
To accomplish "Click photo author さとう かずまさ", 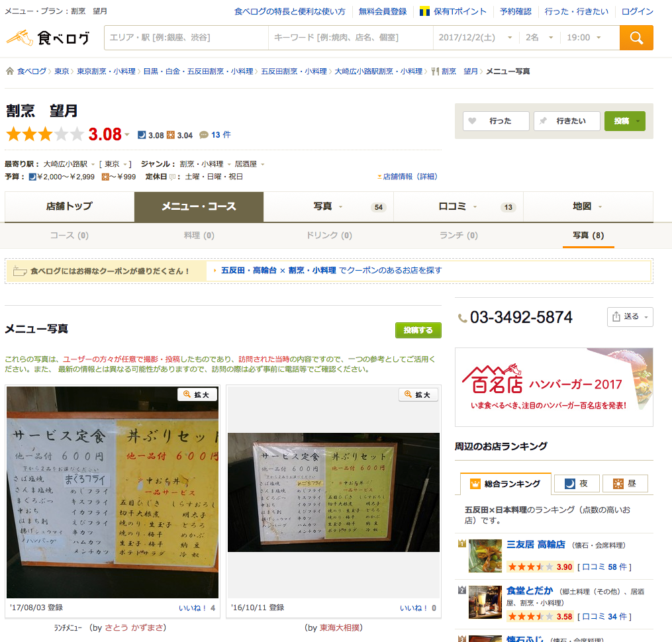I will pyautogui.click(x=134, y=628).
